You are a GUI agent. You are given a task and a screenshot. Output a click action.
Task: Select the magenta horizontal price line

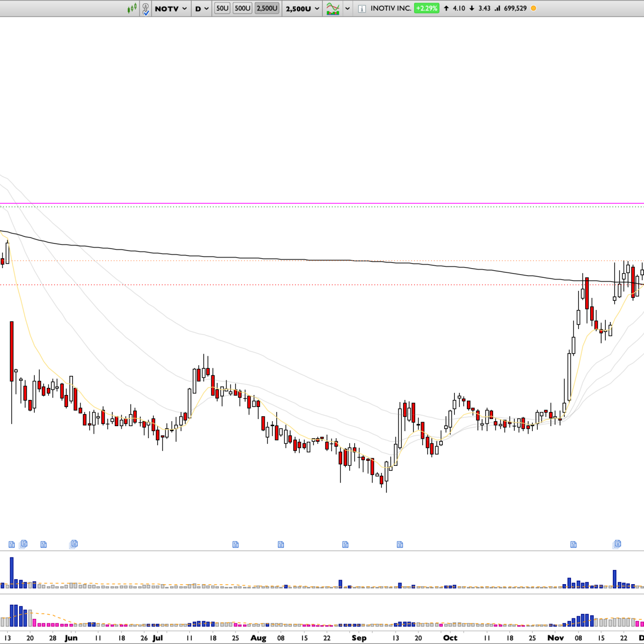pyautogui.click(x=322, y=204)
